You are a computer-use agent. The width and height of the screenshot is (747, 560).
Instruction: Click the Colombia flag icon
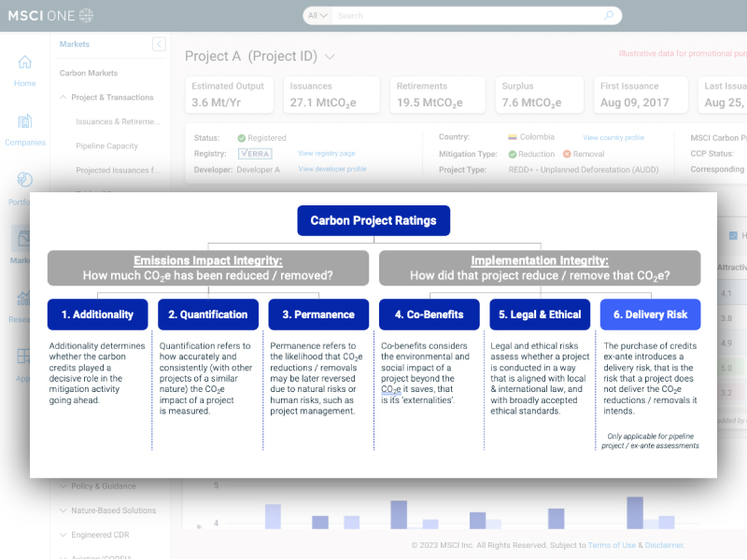[x=513, y=137]
